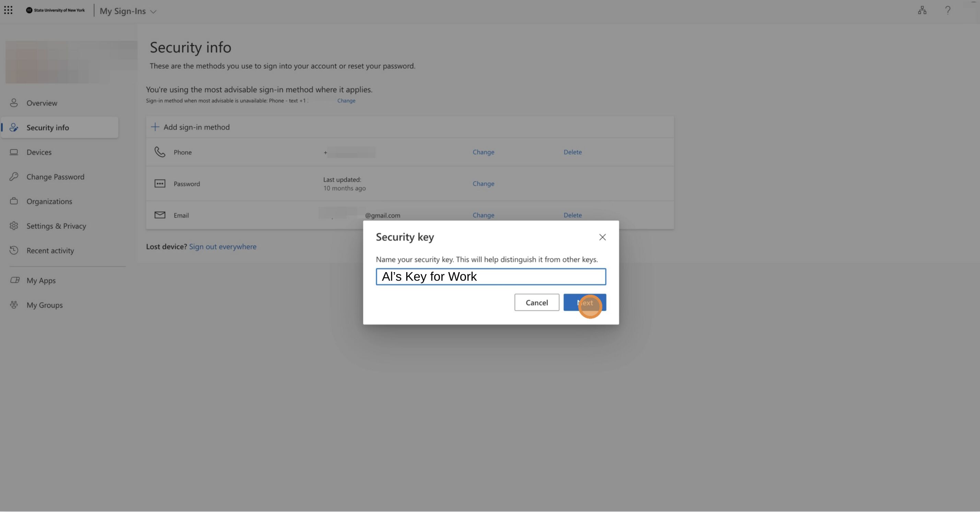Click the plus icon for Add sign-in method
The width and height of the screenshot is (980, 512).
pos(155,127)
